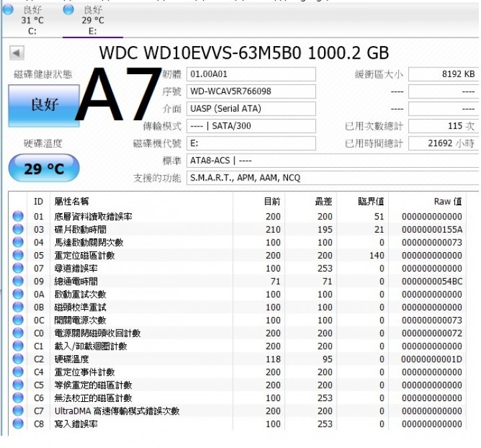Click status orb for attribute C2

[x=18, y=358]
